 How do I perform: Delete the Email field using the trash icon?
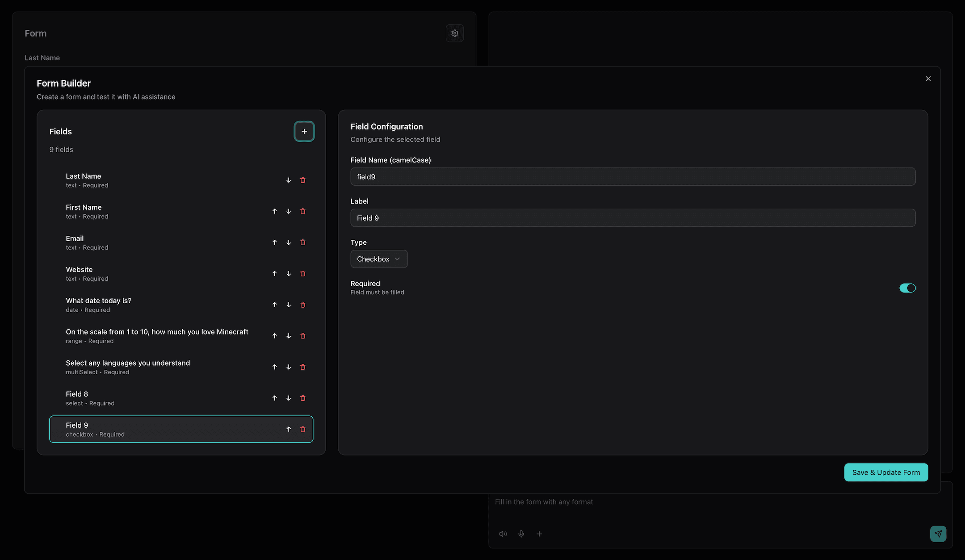coord(303,242)
